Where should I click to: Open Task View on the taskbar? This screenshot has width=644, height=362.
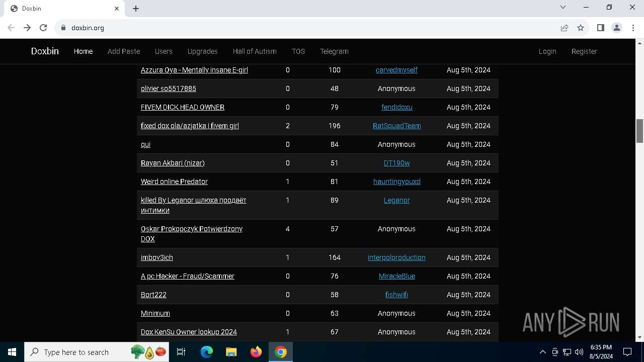[181, 352]
